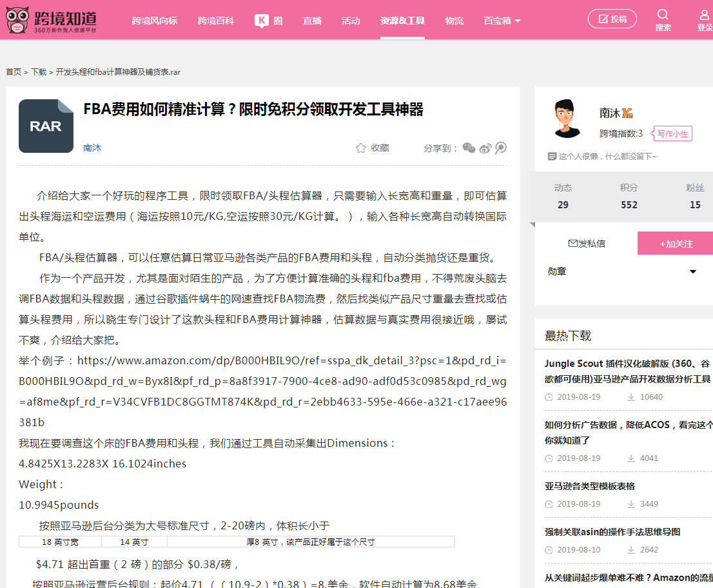Open 强制关联asin的操作手法思维导图 link
The height and width of the screenshot is (588, 713).
[612, 532]
